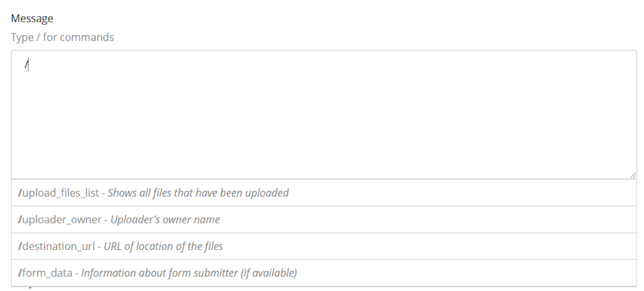Pick the /destination_url command option

pyautogui.click(x=324, y=246)
